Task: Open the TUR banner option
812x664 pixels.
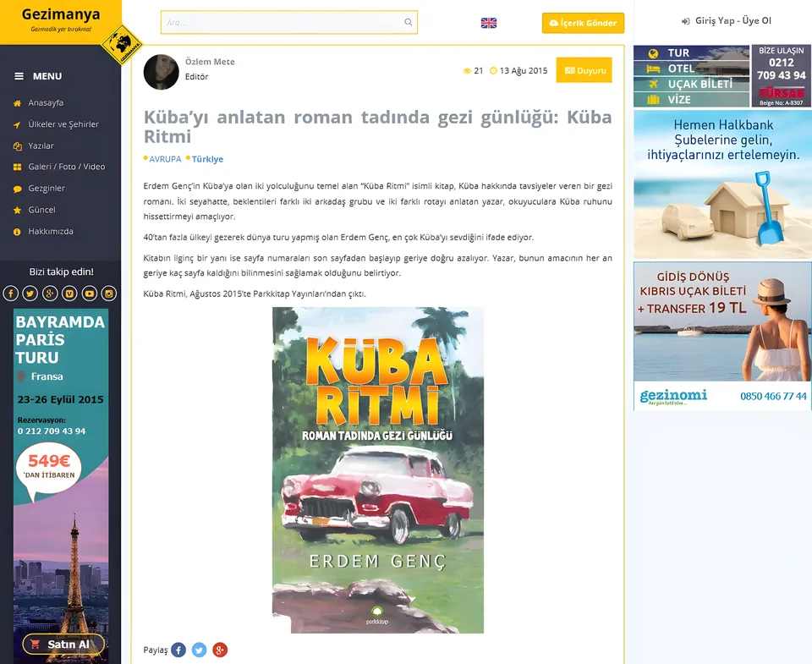Action: 691,52
